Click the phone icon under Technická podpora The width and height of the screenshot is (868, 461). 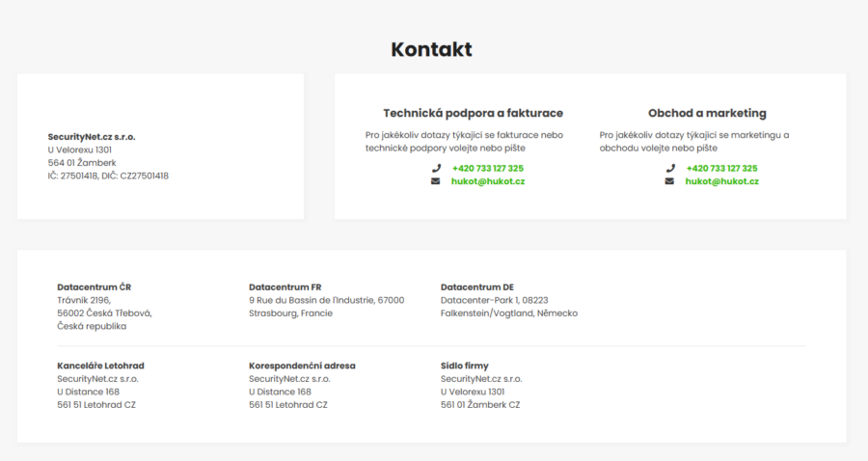(x=436, y=168)
